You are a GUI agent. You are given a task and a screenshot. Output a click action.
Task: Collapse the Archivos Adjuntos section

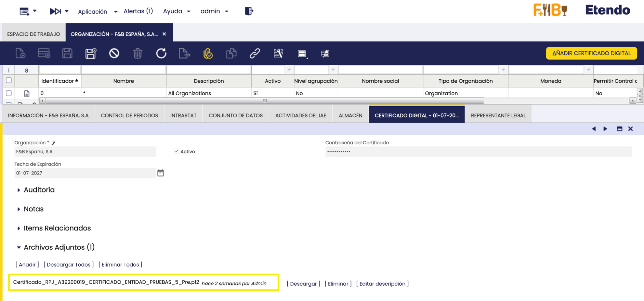click(x=59, y=247)
